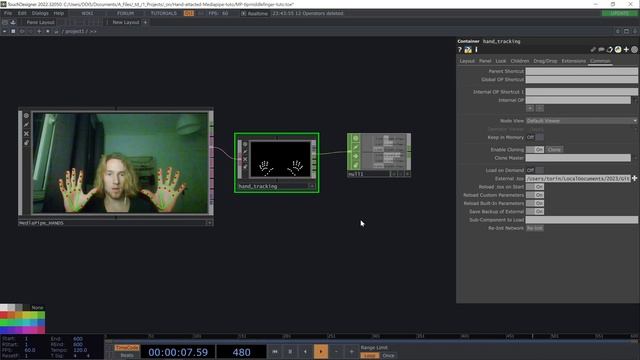Add a new layout with plus icon

[145, 22]
